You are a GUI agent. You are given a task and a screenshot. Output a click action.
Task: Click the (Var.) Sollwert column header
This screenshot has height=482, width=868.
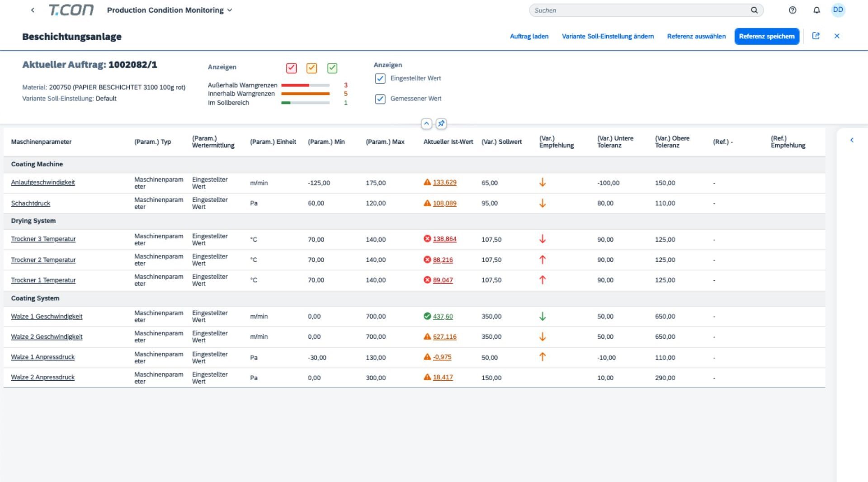tap(501, 142)
